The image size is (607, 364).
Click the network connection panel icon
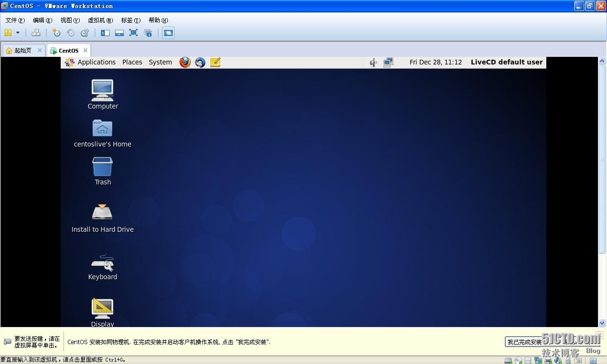pos(388,62)
